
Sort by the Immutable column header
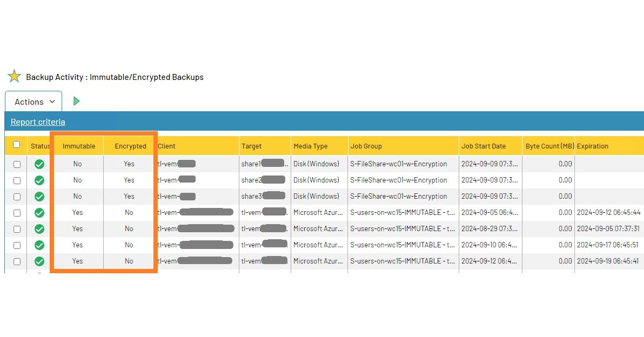click(79, 146)
